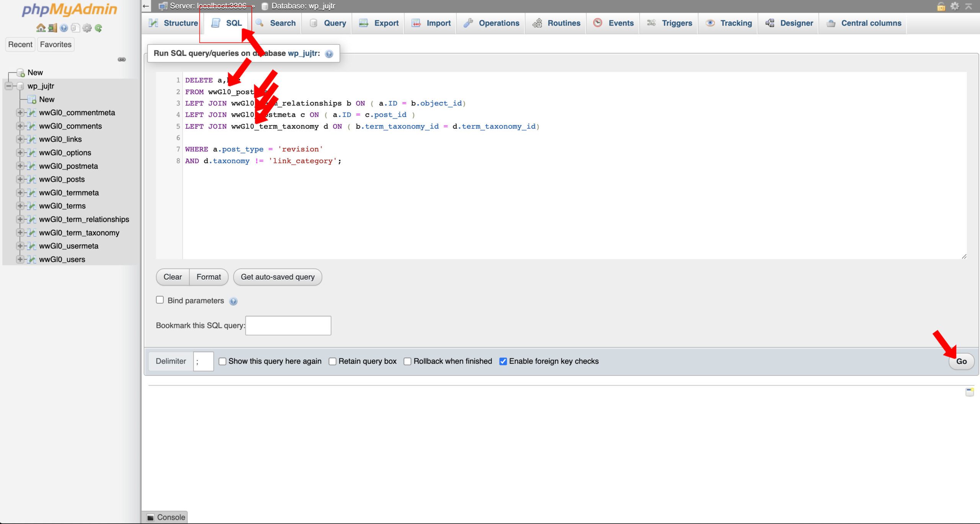Switch to the Structure tab

(173, 23)
